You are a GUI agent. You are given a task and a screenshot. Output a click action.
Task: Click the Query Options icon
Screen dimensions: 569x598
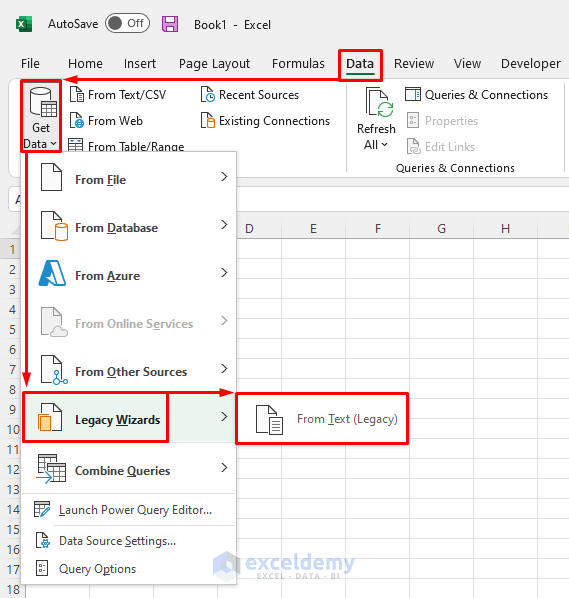pyautogui.click(x=42, y=568)
